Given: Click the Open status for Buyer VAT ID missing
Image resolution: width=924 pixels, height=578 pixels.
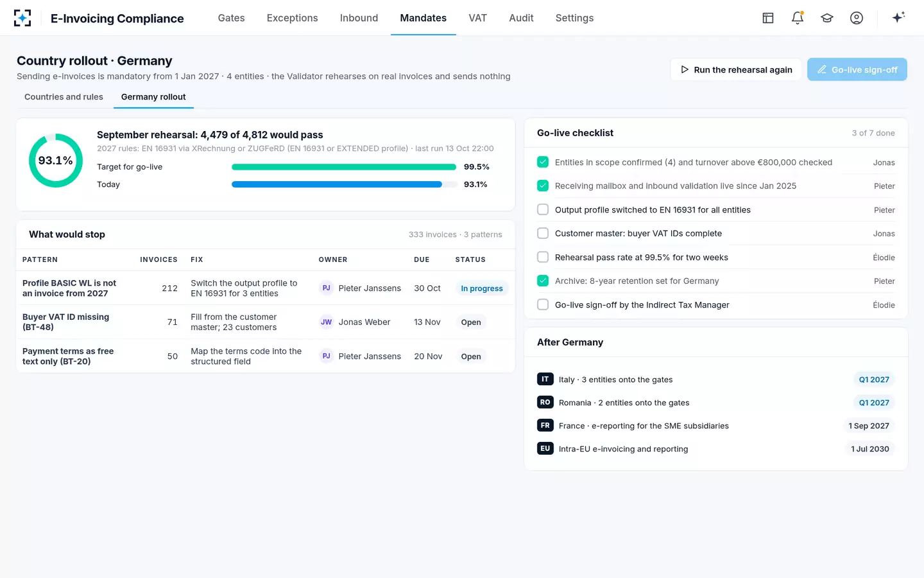Looking at the screenshot, I should (471, 322).
